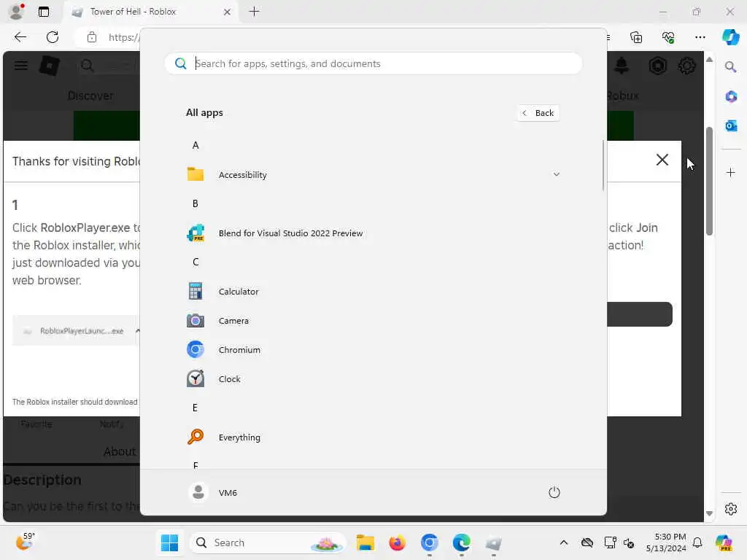
Task: Click the Roblox logo home icon
Action: click(50, 66)
